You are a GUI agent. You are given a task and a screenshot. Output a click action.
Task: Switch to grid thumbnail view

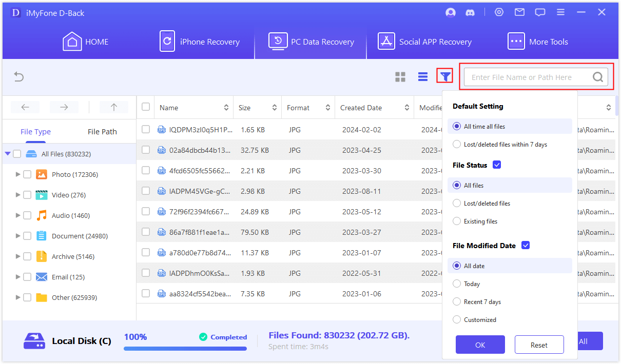pyautogui.click(x=400, y=77)
